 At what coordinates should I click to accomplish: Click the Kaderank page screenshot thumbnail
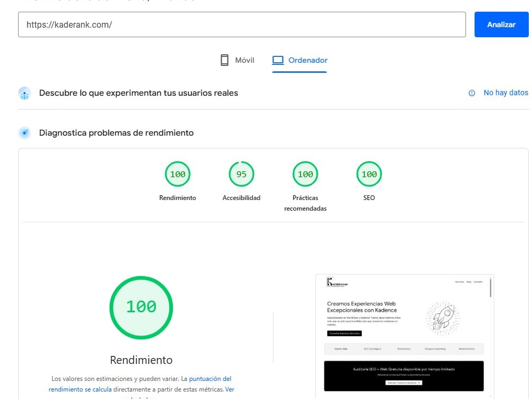click(404, 336)
